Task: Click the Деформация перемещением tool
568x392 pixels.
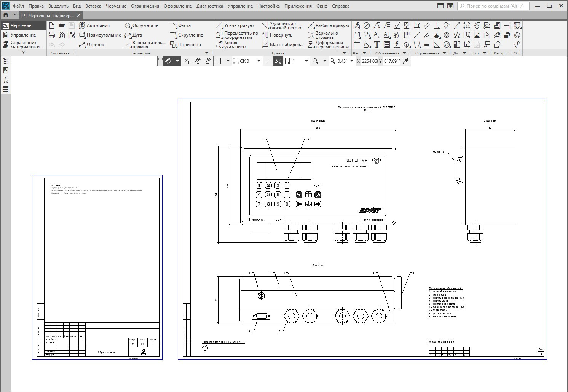Action: tap(328, 45)
